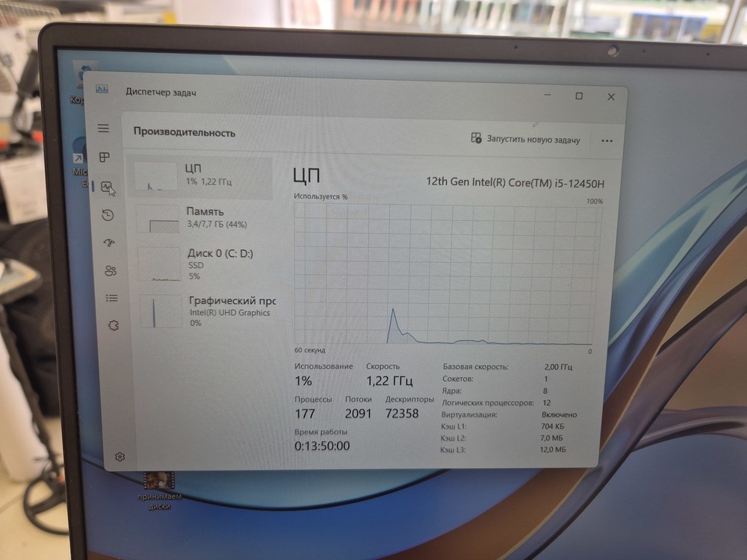Open the hamburger navigation menu
The width and height of the screenshot is (747, 560).
[103, 128]
